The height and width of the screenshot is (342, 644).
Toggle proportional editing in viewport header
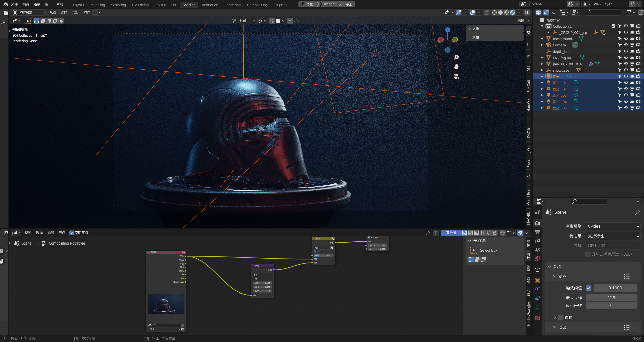pos(290,21)
